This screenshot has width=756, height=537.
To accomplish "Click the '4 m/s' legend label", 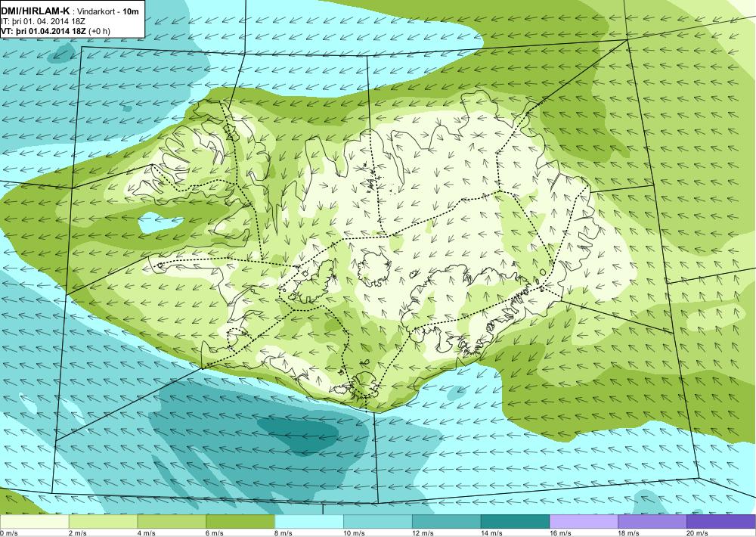I will click(146, 533).
